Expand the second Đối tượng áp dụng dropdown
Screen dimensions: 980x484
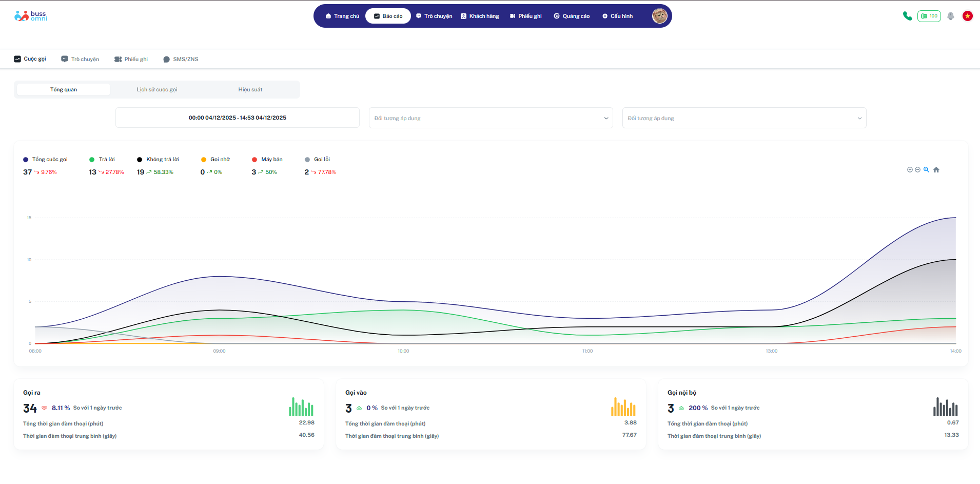744,118
